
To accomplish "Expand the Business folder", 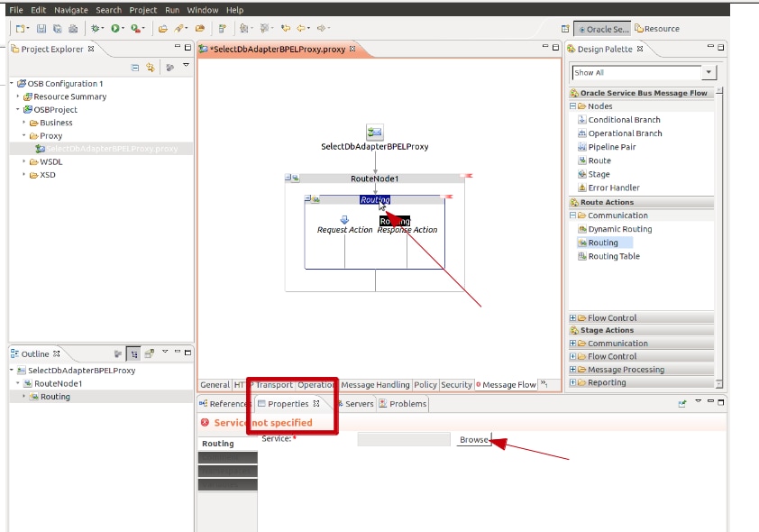I will [24, 123].
